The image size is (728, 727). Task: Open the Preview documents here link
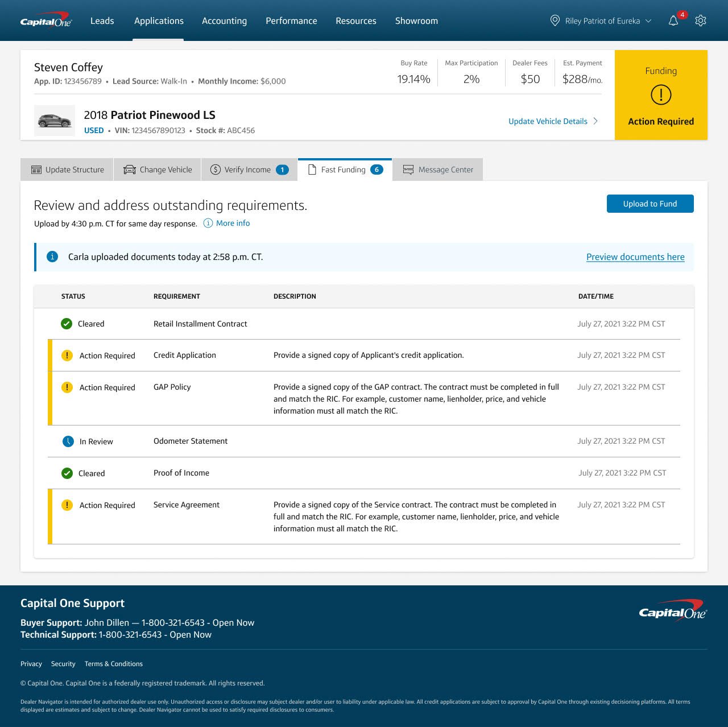click(x=635, y=257)
